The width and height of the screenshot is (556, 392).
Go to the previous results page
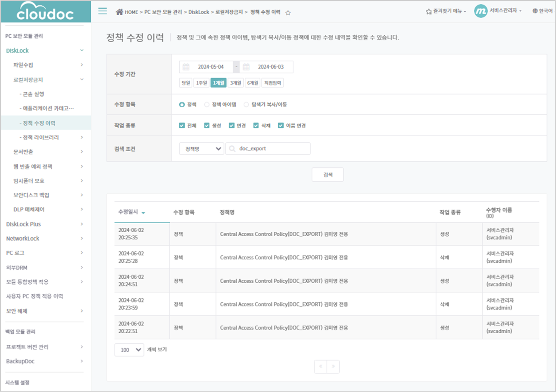point(320,366)
